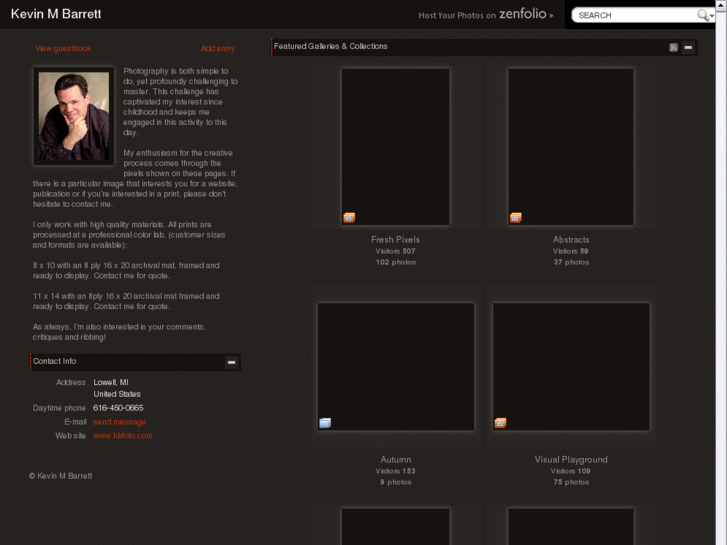Click the blue folder icon on Autumn

[x=325, y=423]
